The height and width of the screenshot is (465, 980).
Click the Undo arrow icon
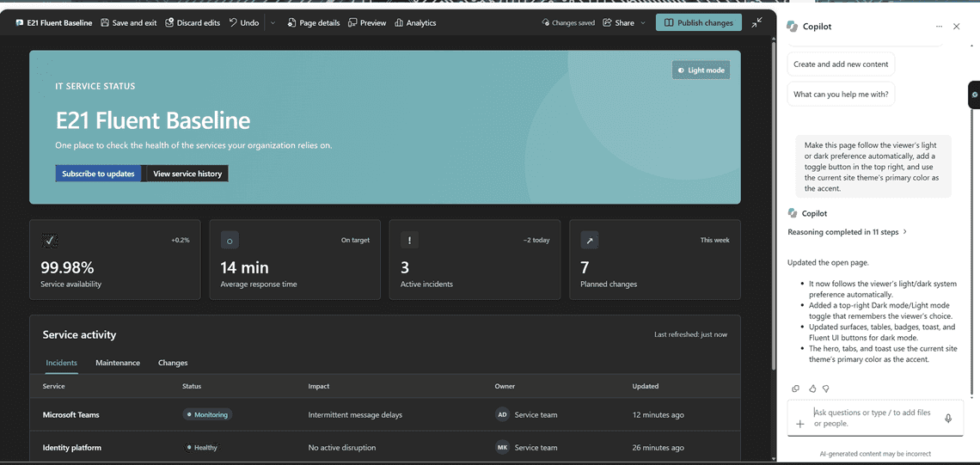tap(233, 22)
